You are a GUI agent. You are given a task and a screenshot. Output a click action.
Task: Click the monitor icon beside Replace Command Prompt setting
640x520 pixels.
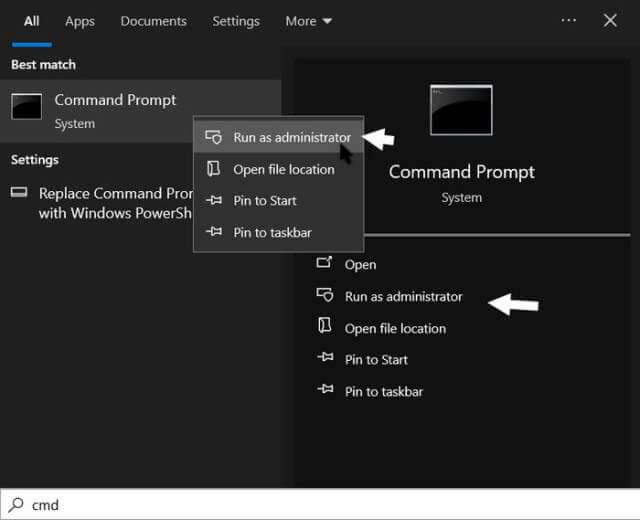tap(19, 192)
